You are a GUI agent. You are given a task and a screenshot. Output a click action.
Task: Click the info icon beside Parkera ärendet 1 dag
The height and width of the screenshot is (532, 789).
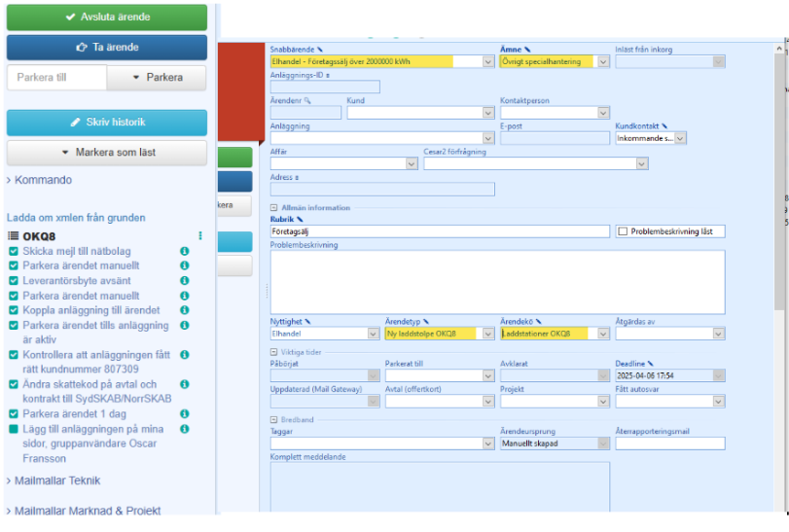pos(184,413)
